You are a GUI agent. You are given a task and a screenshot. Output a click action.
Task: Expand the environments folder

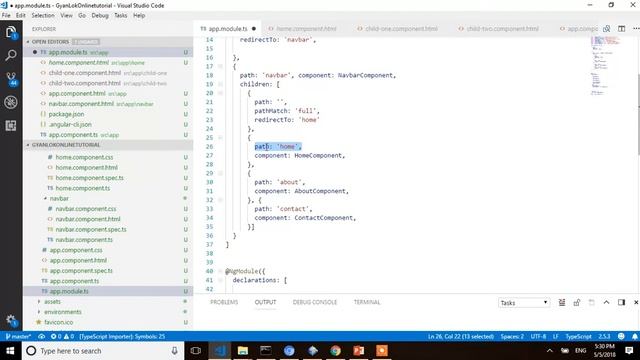click(x=39, y=312)
